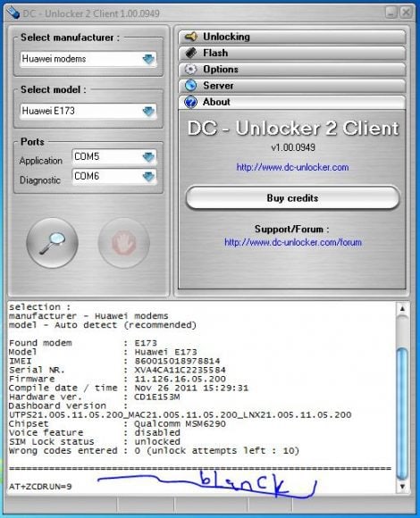Viewport: 420px width, 518px height.
Task: Click the 'Found modem : E173' line
Action: click(x=83, y=343)
